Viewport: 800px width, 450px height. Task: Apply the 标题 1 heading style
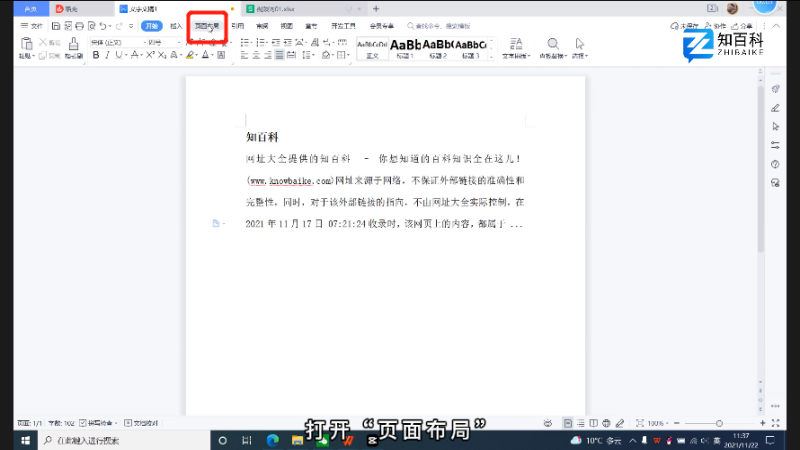tap(405, 47)
